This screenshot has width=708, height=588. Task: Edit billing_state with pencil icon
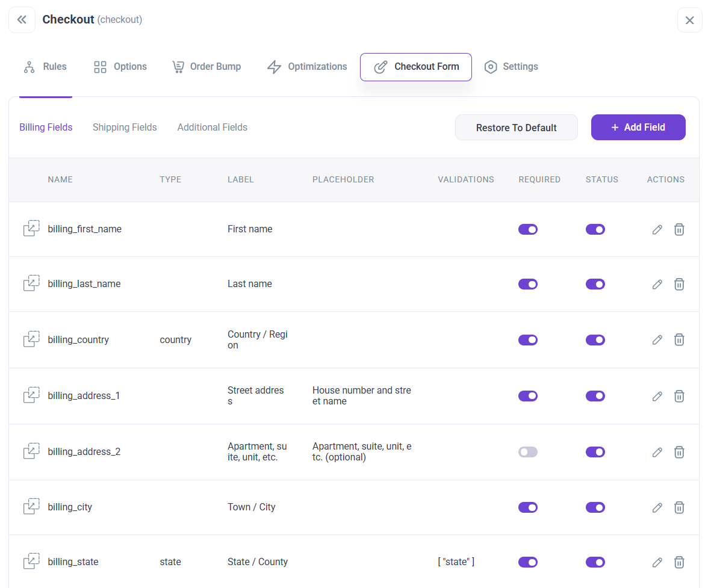pos(657,562)
